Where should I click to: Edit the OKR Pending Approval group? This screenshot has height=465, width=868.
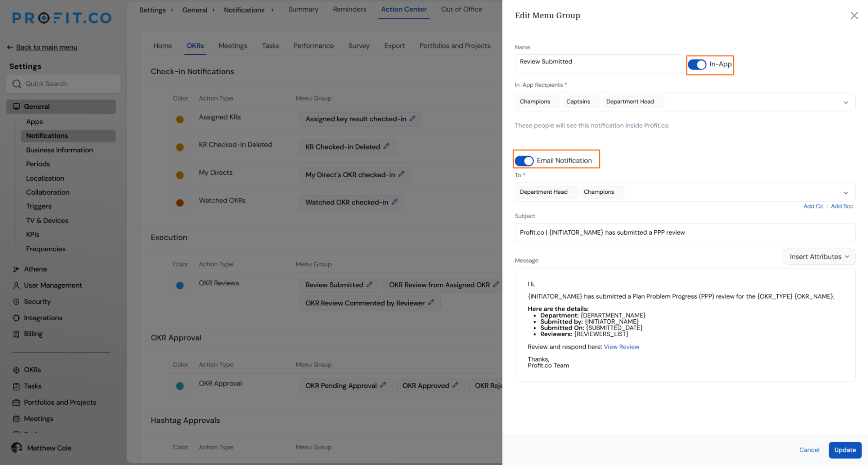pyautogui.click(x=383, y=385)
